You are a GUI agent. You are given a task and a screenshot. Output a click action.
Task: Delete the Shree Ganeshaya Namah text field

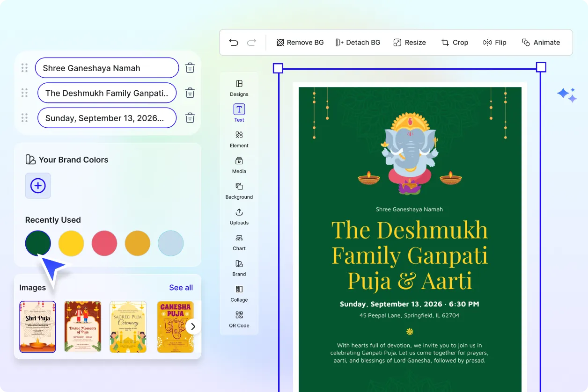[190, 67]
